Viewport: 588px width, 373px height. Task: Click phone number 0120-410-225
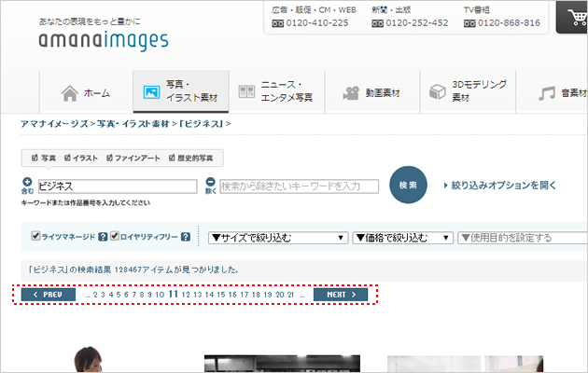[317, 23]
